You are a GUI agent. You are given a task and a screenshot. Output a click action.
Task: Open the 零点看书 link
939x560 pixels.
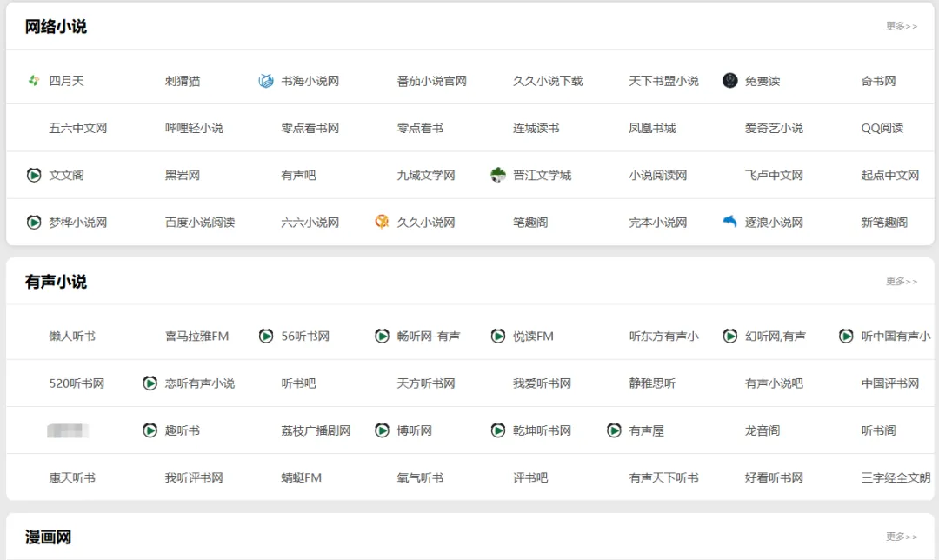pyautogui.click(x=421, y=128)
